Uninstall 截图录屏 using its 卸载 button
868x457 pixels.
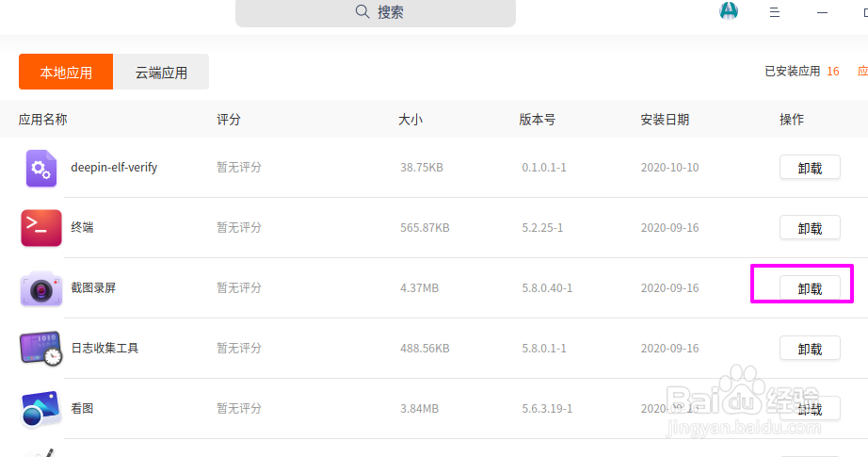click(x=810, y=288)
